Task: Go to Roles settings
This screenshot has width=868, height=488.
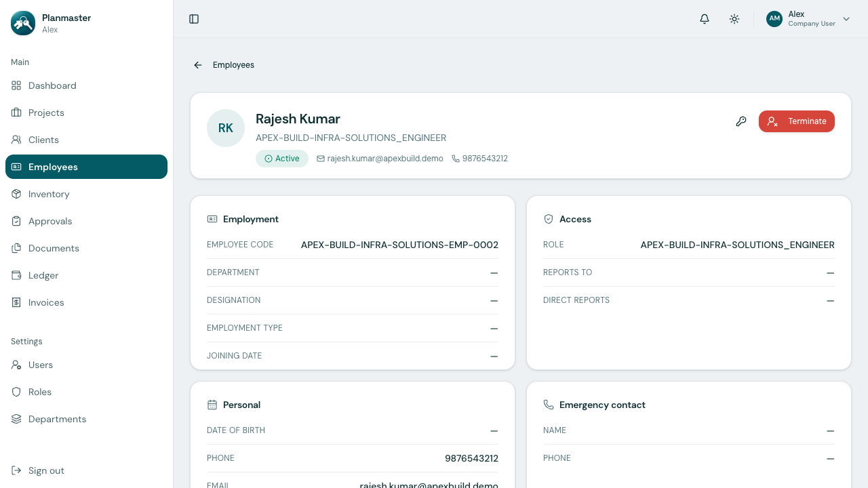Action: pyautogui.click(x=86, y=392)
